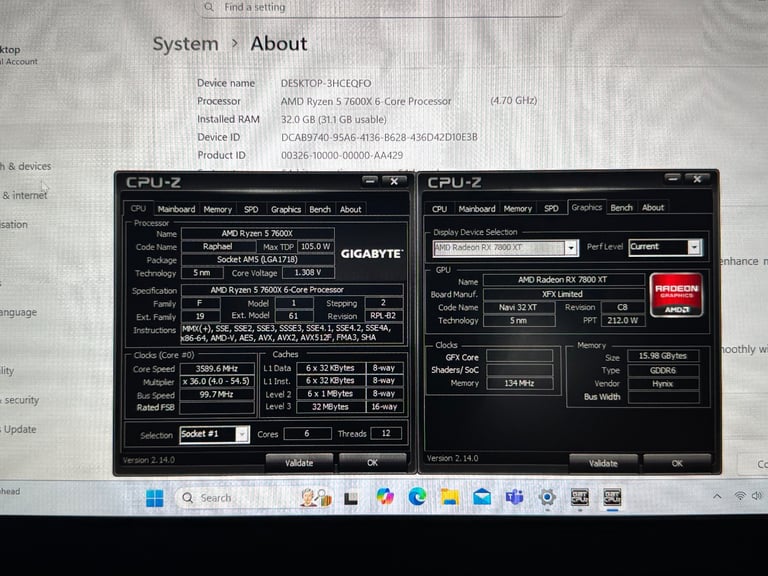Click the Installed RAM 32.0 GB value
Image resolution: width=768 pixels, height=576 pixels.
(334, 120)
